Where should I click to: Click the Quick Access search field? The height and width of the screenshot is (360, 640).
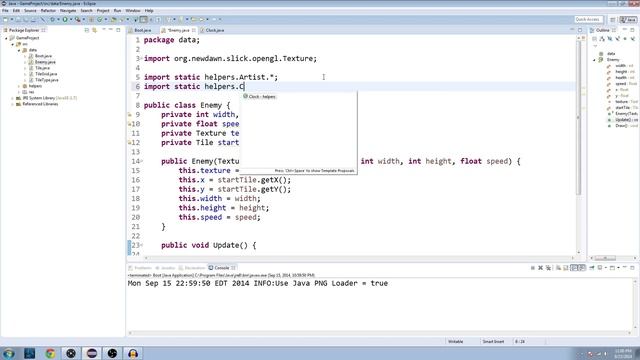[x=588, y=20]
